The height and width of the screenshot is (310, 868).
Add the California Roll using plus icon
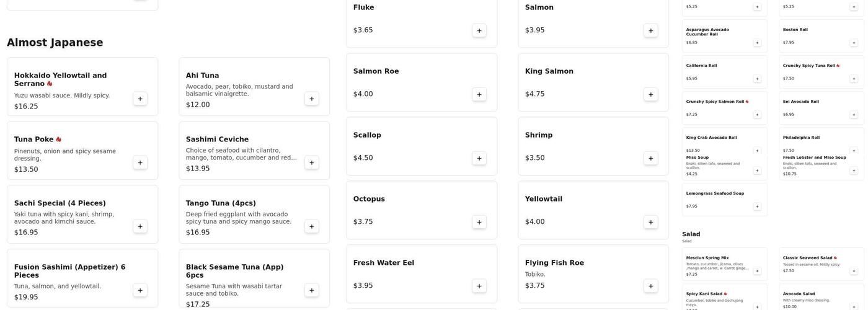(x=757, y=79)
